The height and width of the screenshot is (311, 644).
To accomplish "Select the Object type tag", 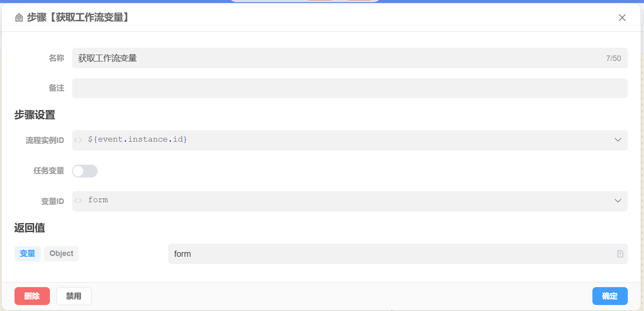I will [x=61, y=253].
